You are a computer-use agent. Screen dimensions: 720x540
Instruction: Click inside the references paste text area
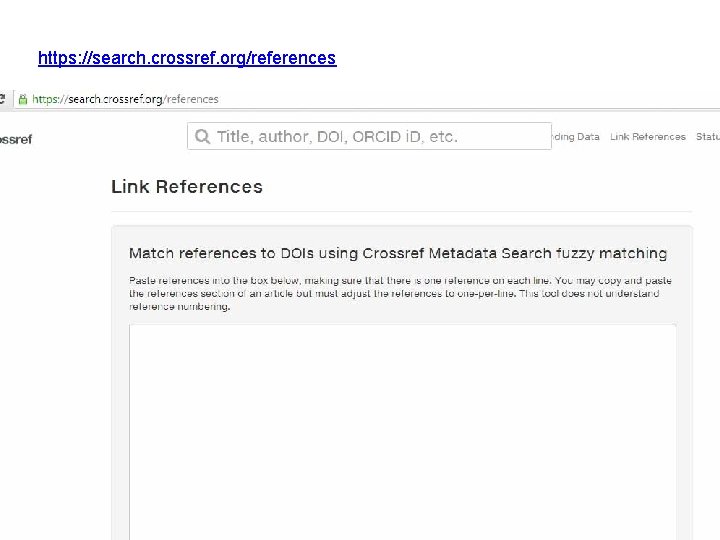tap(402, 430)
